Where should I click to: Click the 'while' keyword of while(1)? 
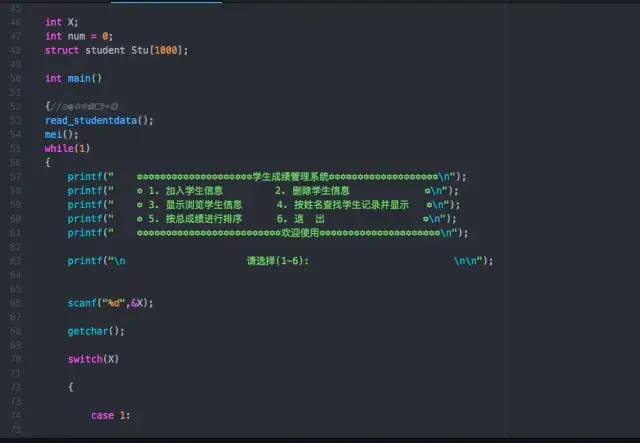coord(59,148)
